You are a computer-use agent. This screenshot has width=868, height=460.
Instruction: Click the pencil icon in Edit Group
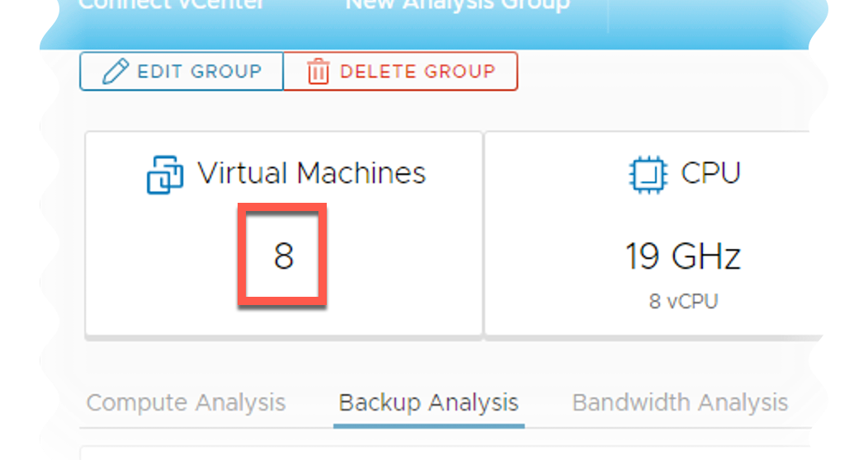(x=116, y=72)
